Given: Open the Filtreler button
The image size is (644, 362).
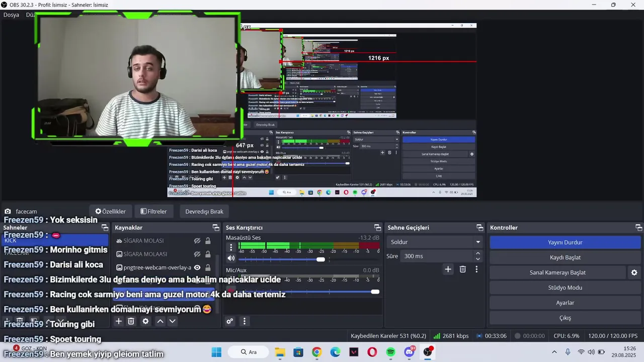Looking at the screenshot, I should coord(153,212).
